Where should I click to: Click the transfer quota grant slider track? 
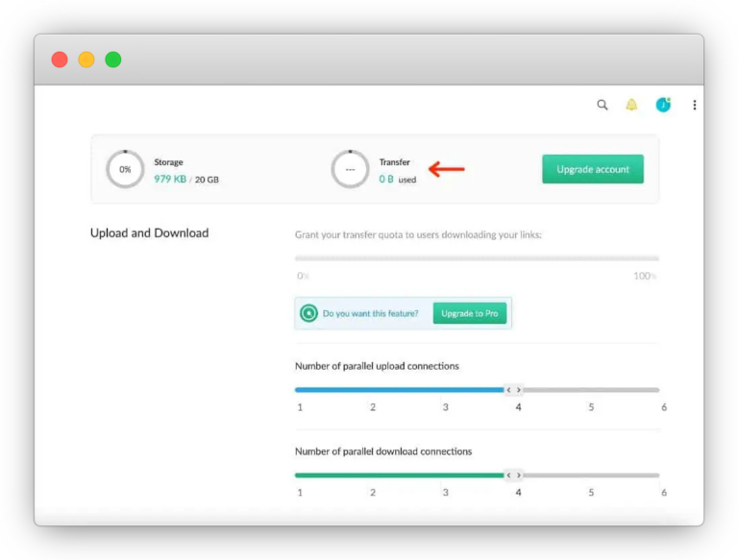[477, 258]
